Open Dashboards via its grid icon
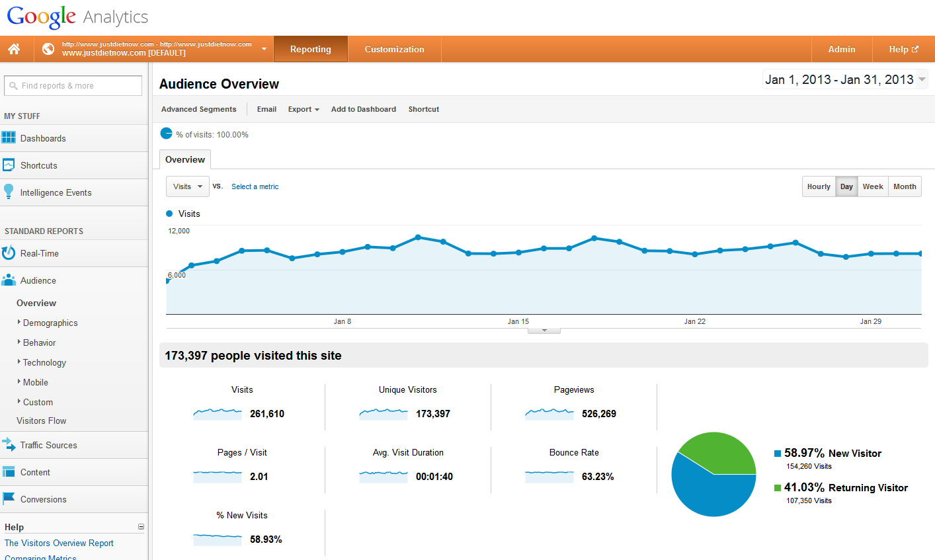The width and height of the screenshot is (935, 560). tap(9, 138)
